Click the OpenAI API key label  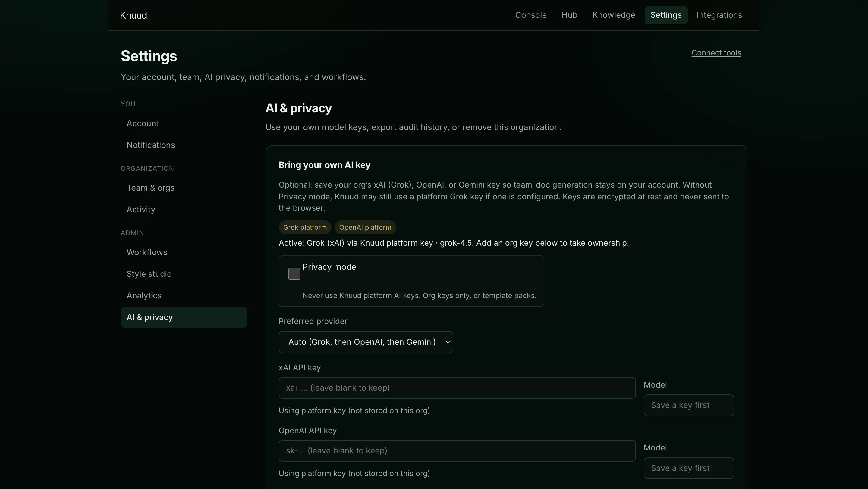[307, 431]
